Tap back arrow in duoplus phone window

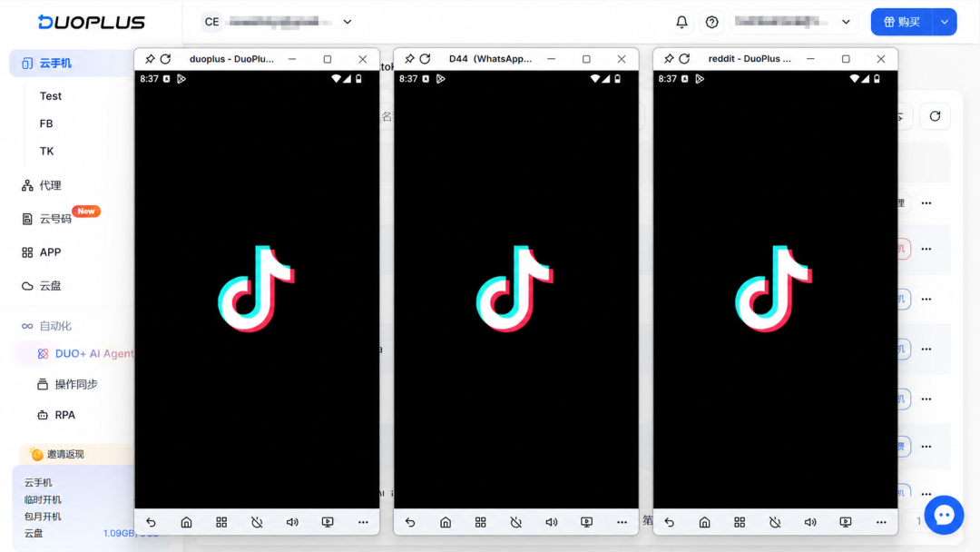click(152, 522)
